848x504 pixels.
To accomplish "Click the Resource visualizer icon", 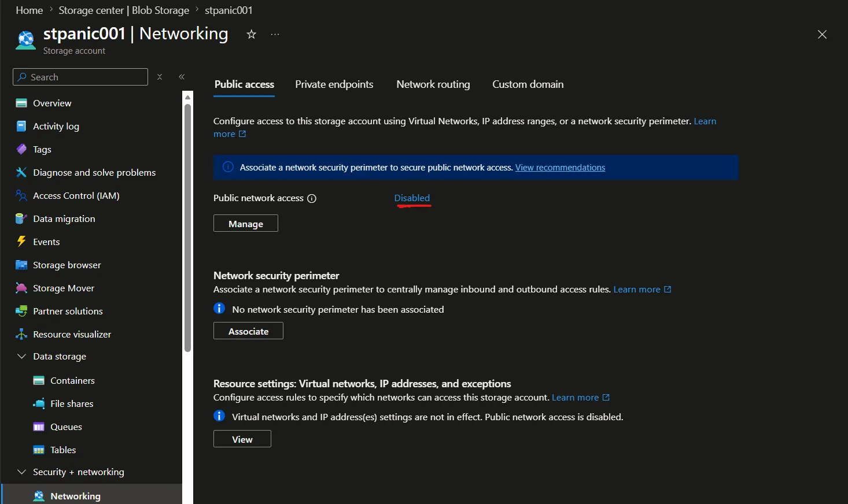I will coord(21,334).
